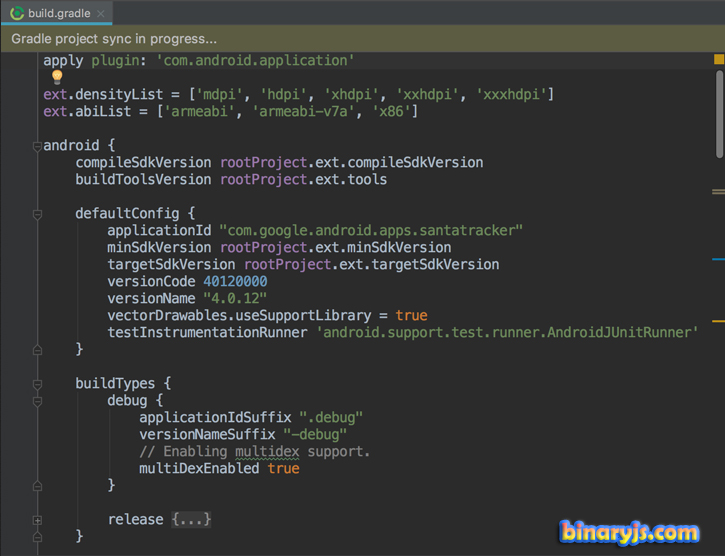
Task: Click on ext.densityList
Action: (x=103, y=94)
